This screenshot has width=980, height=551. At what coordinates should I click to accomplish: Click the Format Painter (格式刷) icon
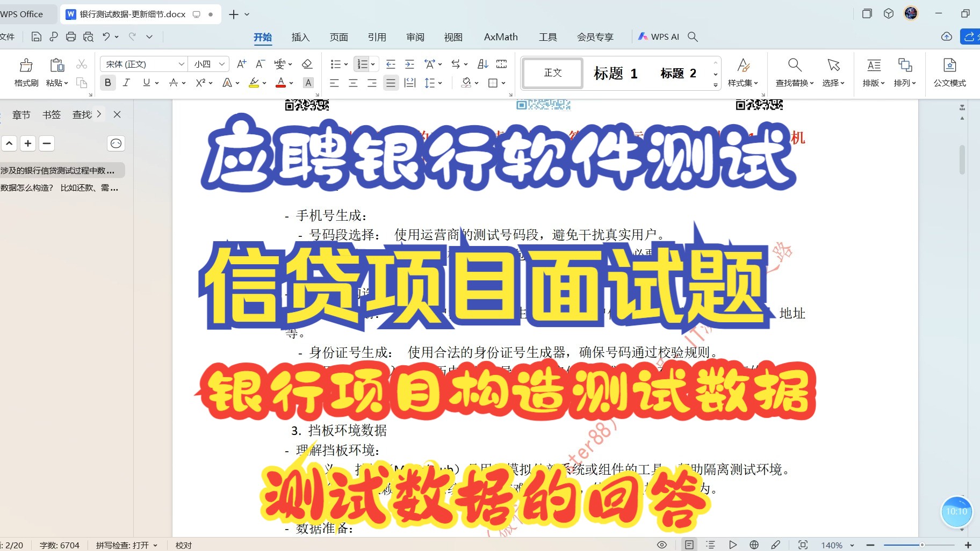tap(26, 66)
